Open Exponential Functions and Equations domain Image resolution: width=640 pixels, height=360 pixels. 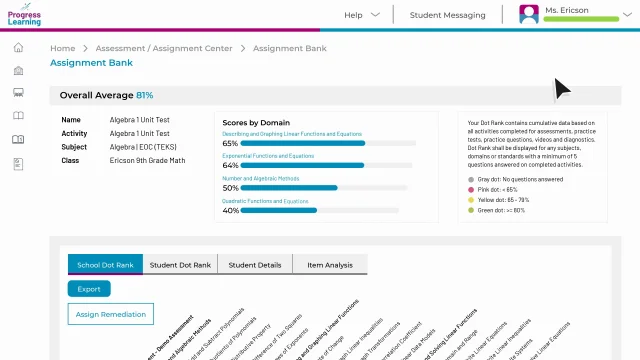tap(268, 156)
